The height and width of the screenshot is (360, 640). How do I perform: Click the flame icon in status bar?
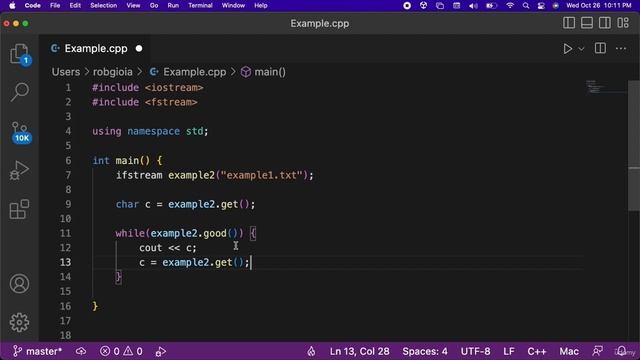click(x=311, y=351)
